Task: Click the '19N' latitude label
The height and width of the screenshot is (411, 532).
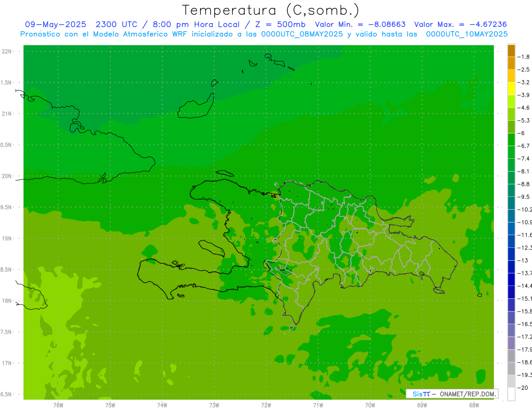Action: tap(7, 238)
